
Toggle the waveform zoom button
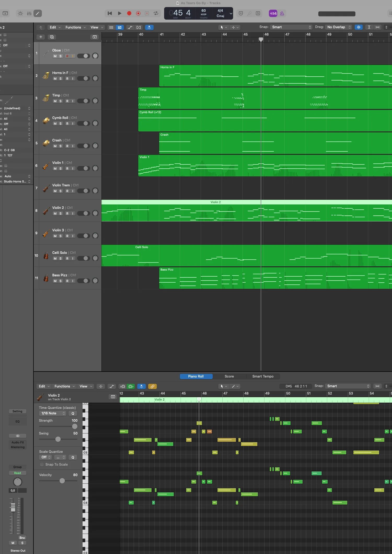(359, 27)
